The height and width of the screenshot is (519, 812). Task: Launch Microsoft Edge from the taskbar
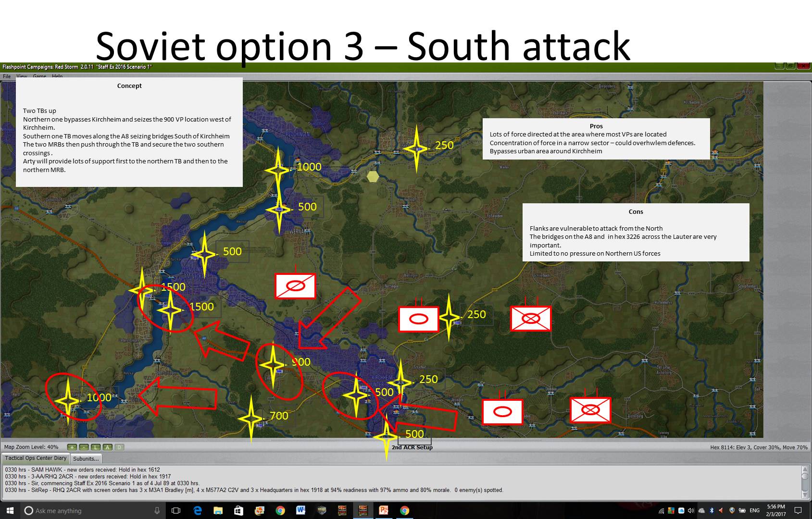(x=198, y=510)
